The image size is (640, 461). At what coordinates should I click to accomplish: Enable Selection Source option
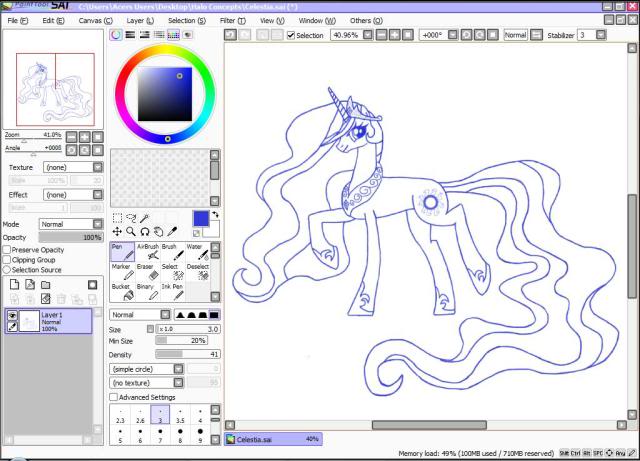click(7, 270)
